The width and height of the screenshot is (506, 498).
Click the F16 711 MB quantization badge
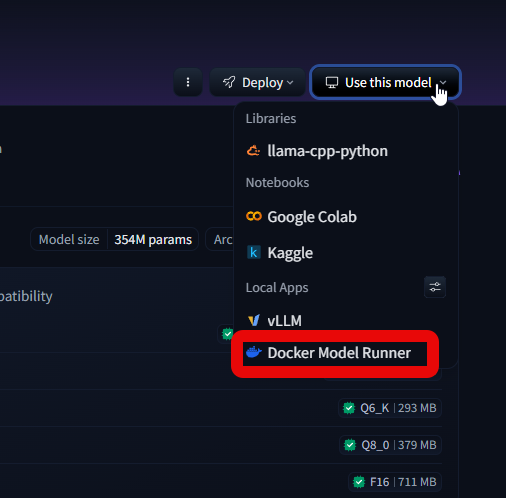click(395, 482)
